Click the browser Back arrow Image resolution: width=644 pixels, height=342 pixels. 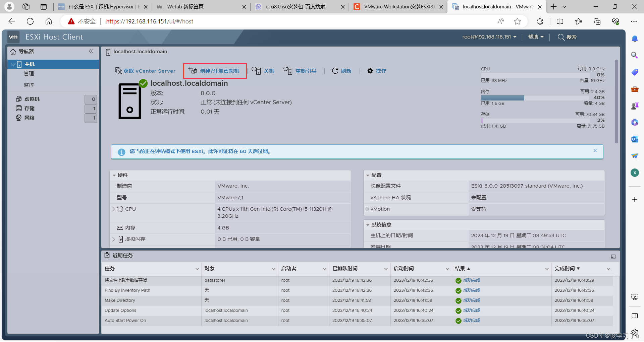click(12, 21)
